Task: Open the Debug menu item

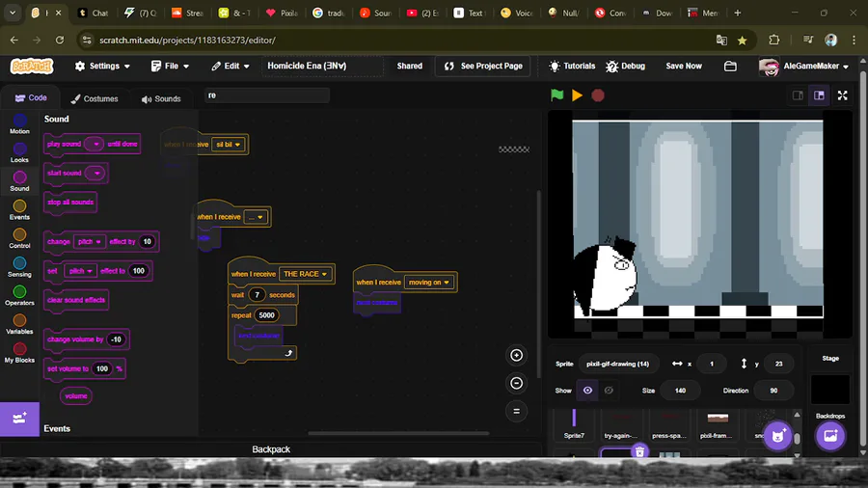Action: [626, 66]
